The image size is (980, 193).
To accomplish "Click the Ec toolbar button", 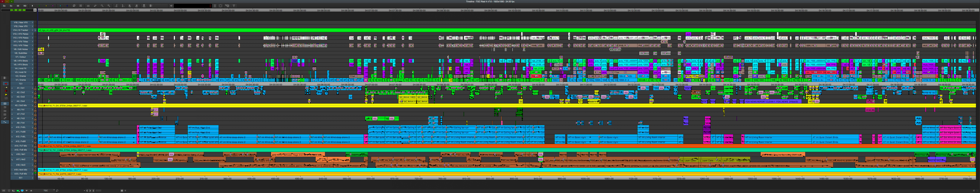I will click(x=11, y=6).
